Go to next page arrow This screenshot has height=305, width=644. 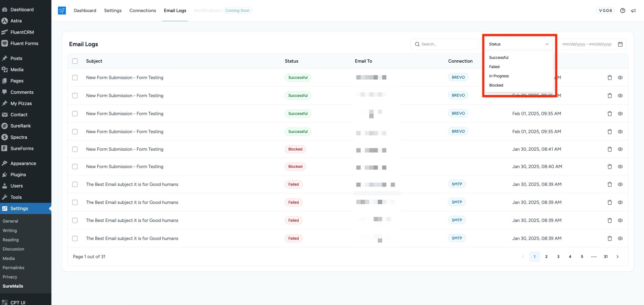click(x=617, y=257)
